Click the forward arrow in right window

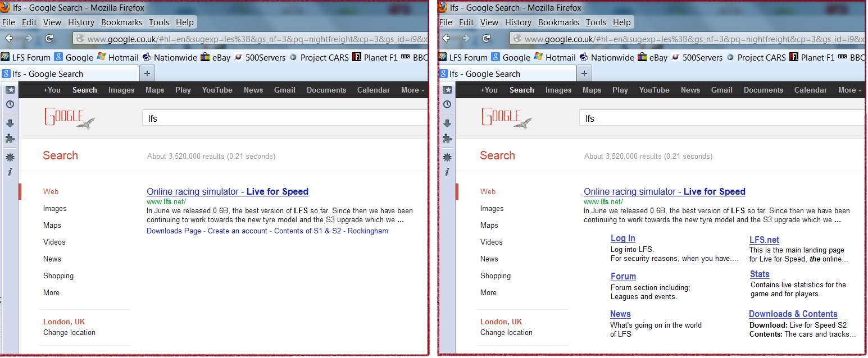click(x=466, y=38)
